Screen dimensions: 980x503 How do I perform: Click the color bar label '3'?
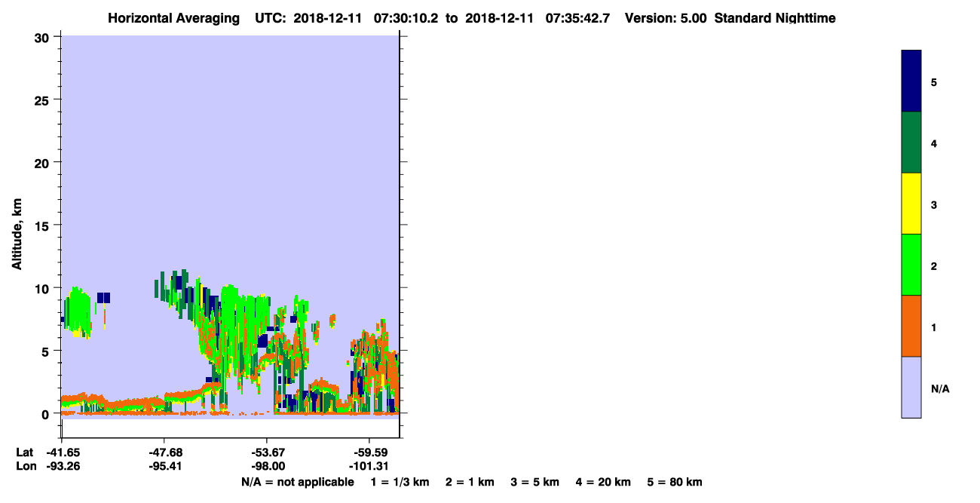[x=934, y=205]
